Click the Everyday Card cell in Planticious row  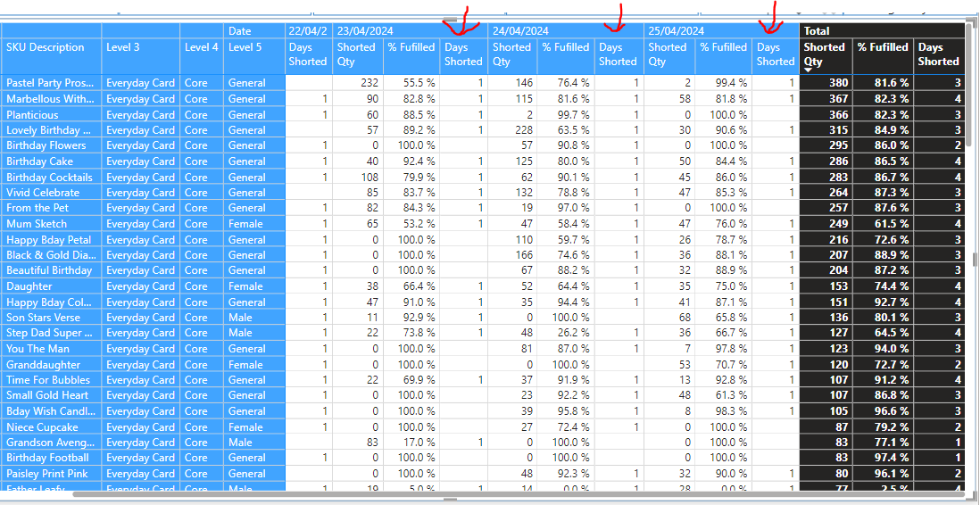pyautogui.click(x=141, y=114)
